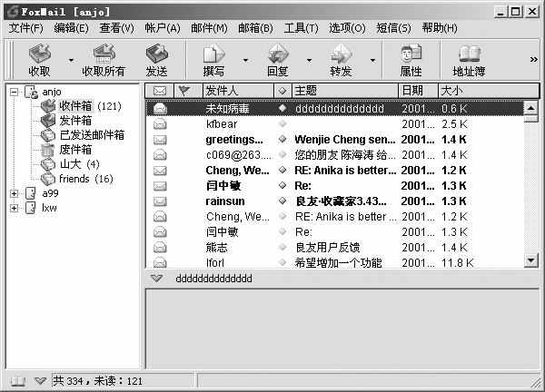Expand message header using preview pane arrow

coord(157,278)
